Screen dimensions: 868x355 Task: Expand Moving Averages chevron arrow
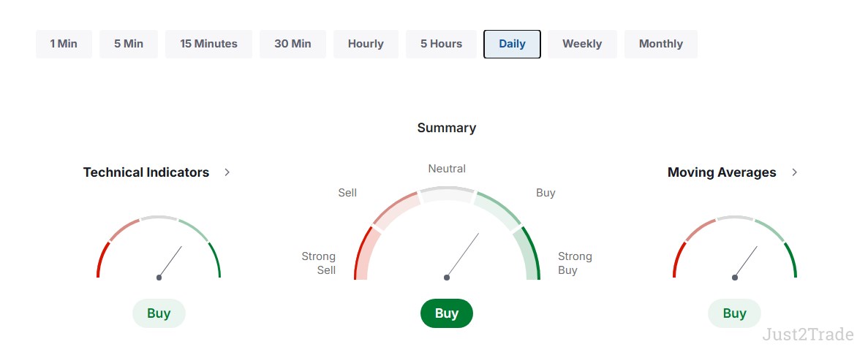click(x=794, y=172)
